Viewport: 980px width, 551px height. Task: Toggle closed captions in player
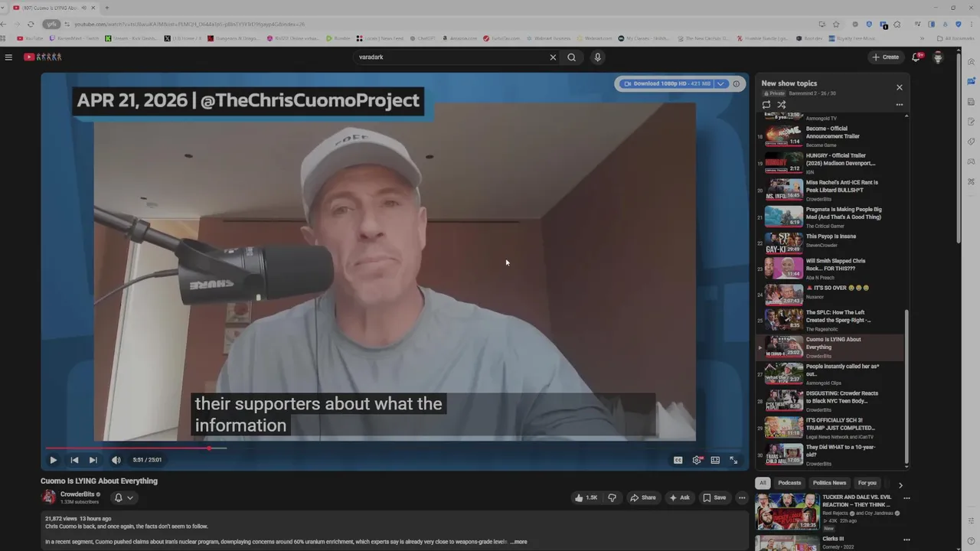[678, 460]
